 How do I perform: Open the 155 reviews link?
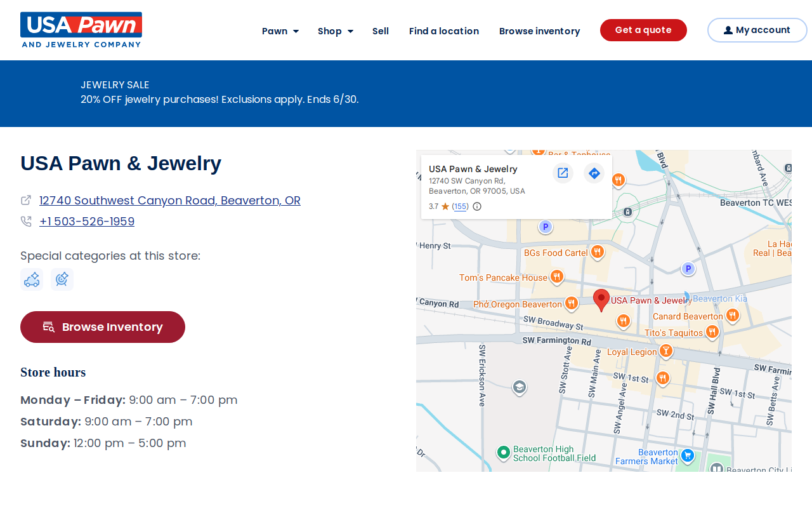point(461,206)
